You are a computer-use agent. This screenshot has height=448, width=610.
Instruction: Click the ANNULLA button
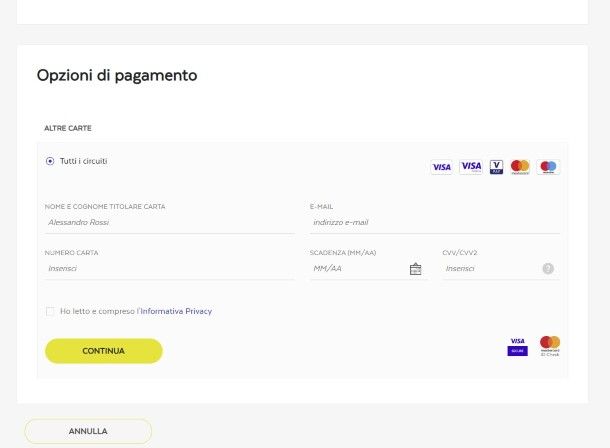pos(88,431)
